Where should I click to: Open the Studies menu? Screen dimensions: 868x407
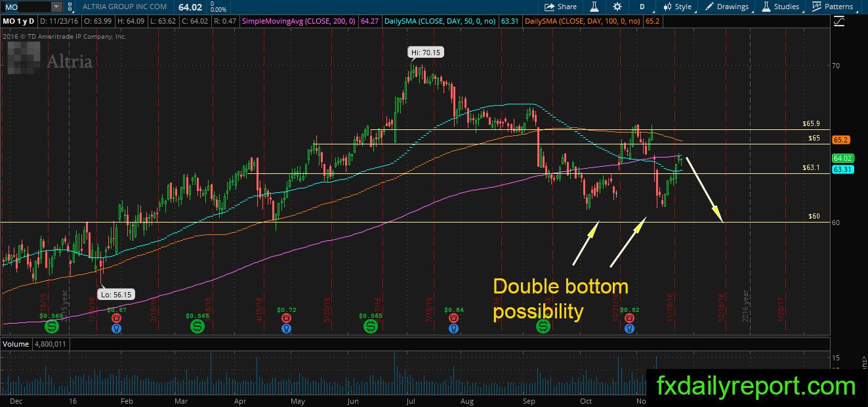[781, 7]
